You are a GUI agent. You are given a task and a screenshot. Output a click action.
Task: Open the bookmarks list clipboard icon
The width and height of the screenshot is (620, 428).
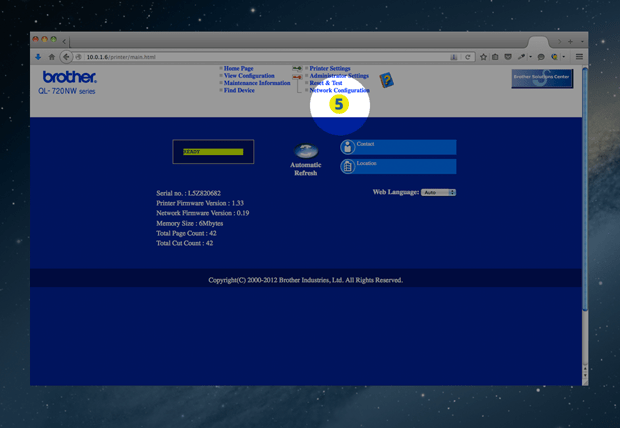[x=495, y=57]
